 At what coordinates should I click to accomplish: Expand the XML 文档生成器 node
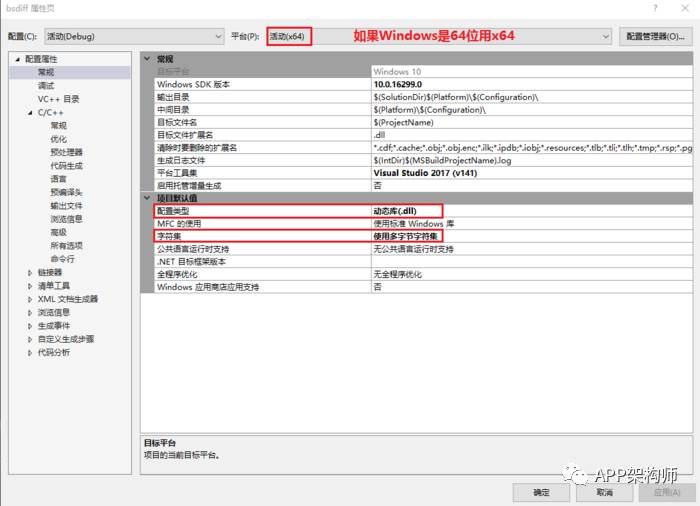coord(30,299)
